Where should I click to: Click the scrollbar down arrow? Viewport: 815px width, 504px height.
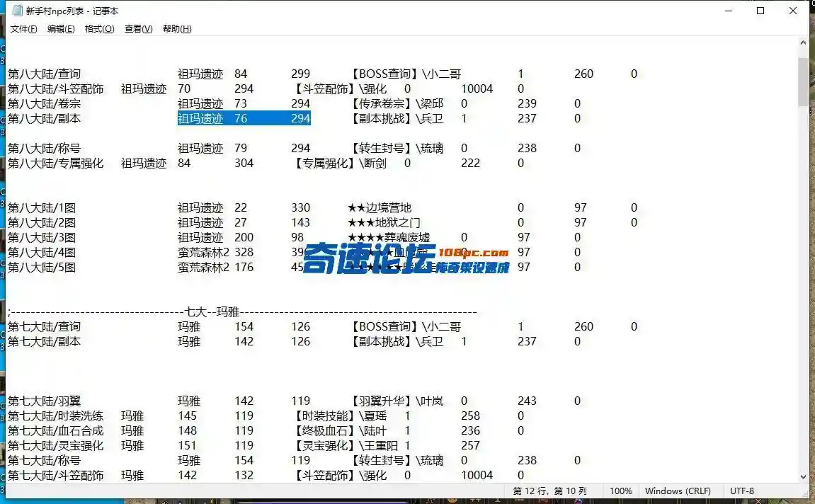click(803, 476)
